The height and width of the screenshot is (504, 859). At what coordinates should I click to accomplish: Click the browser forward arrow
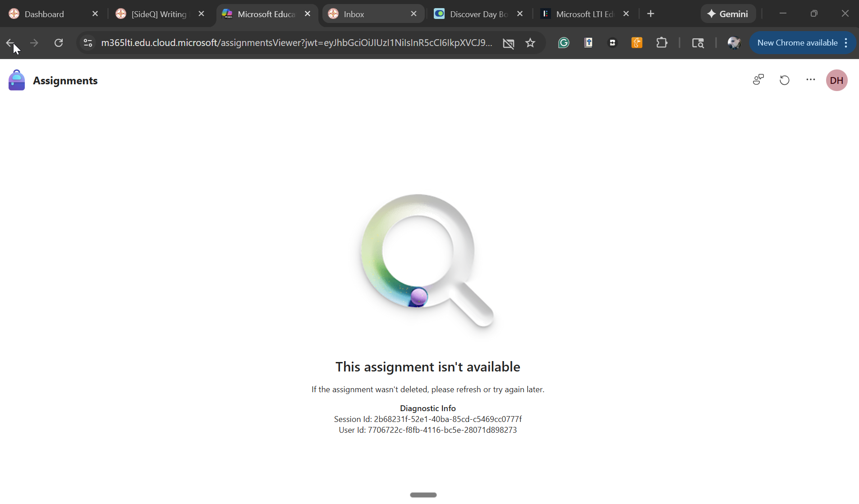click(34, 43)
